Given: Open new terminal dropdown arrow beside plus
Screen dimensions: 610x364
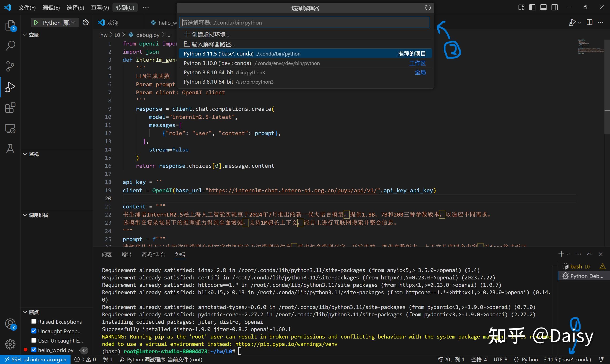Looking at the screenshot, I should click(568, 254).
